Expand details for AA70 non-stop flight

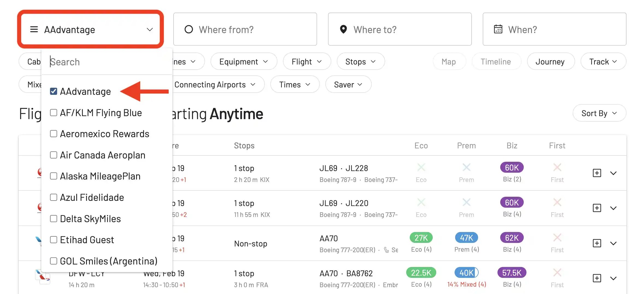pyautogui.click(x=613, y=243)
